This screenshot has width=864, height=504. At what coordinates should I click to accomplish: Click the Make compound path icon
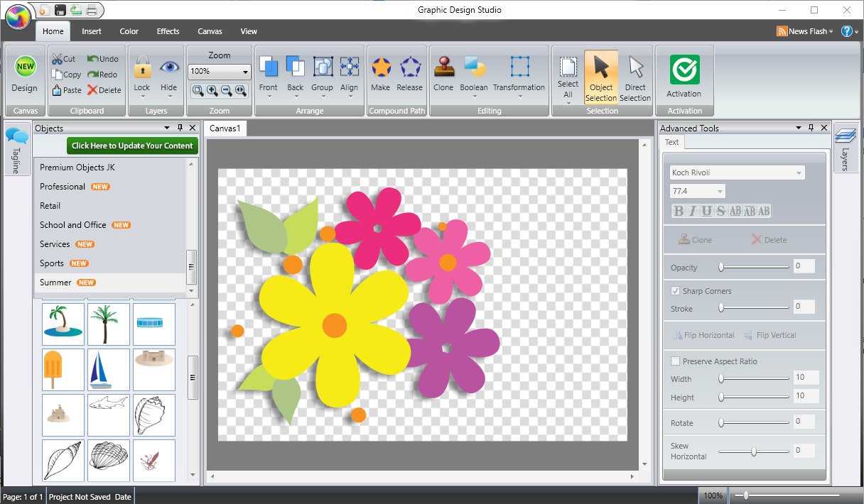coord(381,68)
